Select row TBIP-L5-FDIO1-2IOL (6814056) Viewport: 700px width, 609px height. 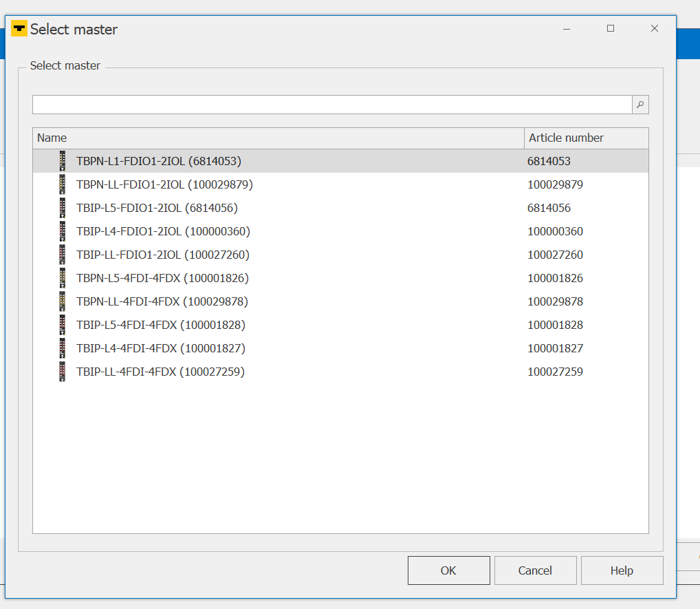[x=340, y=208]
